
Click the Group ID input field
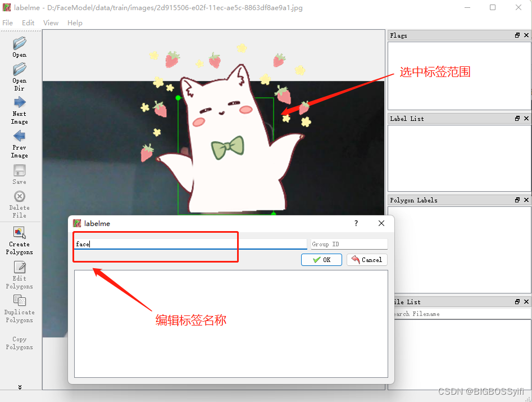[349, 244]
